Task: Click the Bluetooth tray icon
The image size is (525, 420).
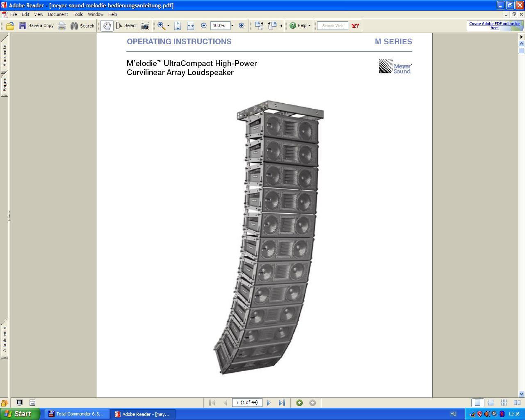Action: pyautogui.click(x=502, y=414)
